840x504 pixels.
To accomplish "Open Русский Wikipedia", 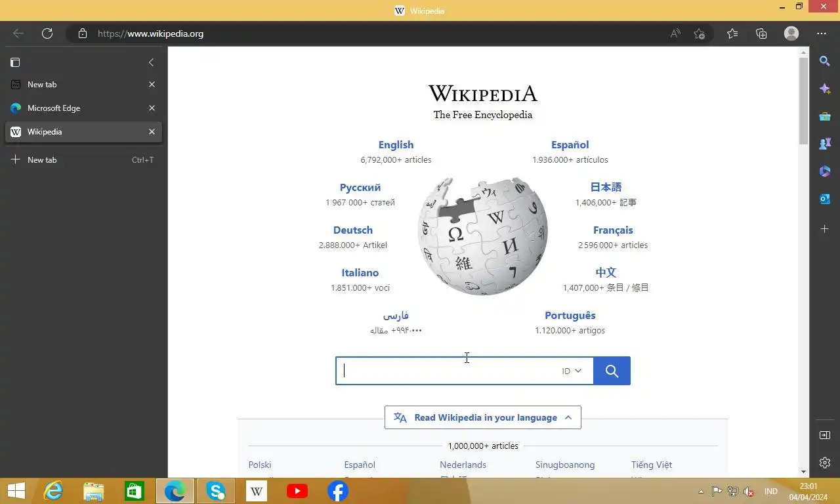I will click(x=360, y=188).
